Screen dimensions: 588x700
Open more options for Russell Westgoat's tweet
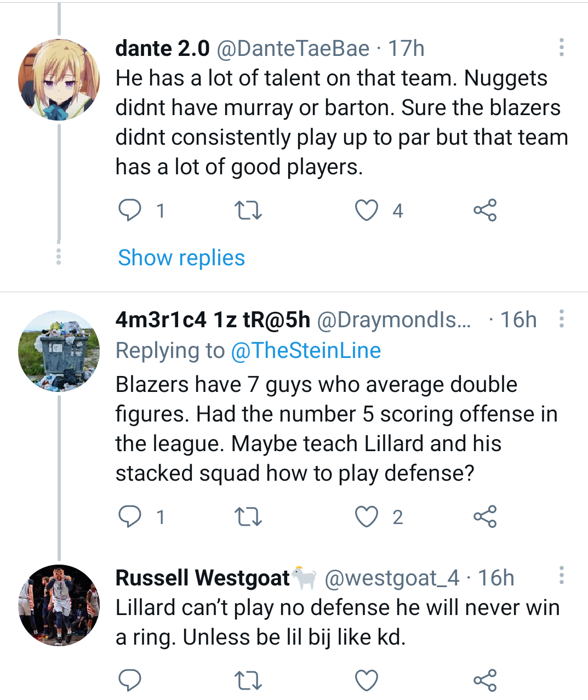pos(562,576)
